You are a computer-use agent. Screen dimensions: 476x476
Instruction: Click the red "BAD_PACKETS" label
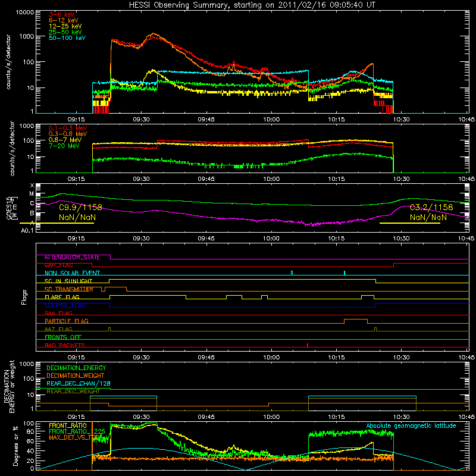pos(65,346)
